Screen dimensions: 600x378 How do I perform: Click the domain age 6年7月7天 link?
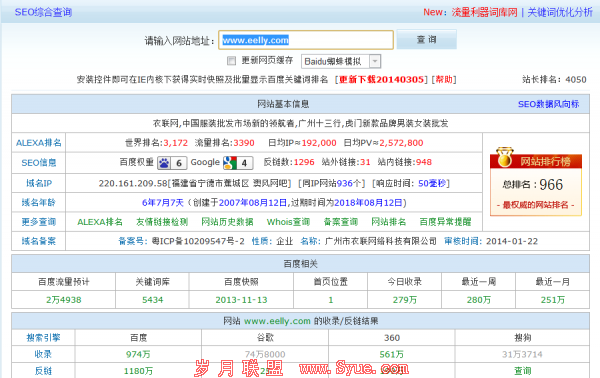(x=163, y=202)
